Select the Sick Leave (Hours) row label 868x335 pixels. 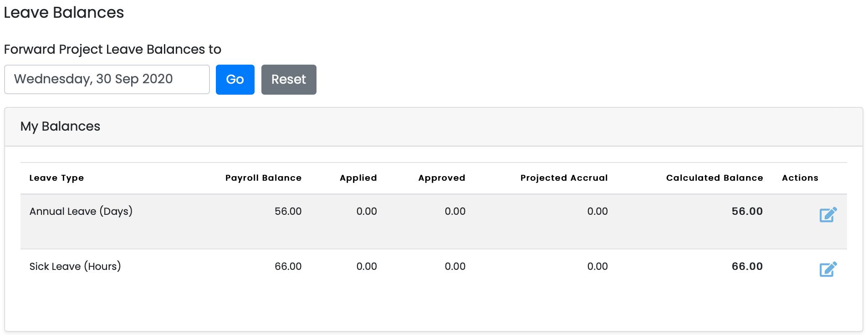75,266
